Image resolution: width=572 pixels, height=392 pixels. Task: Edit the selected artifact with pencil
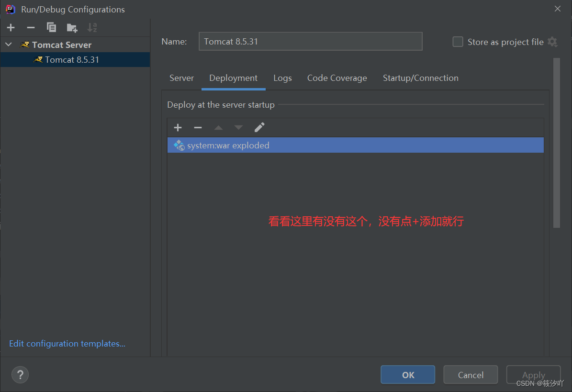[259, 127]
